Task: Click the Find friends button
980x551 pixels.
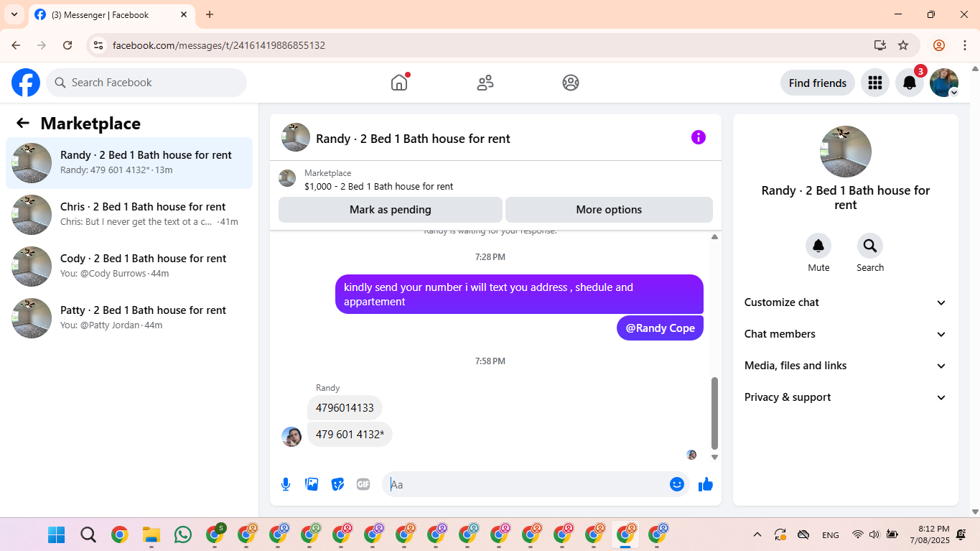Action: coord(818,83)
